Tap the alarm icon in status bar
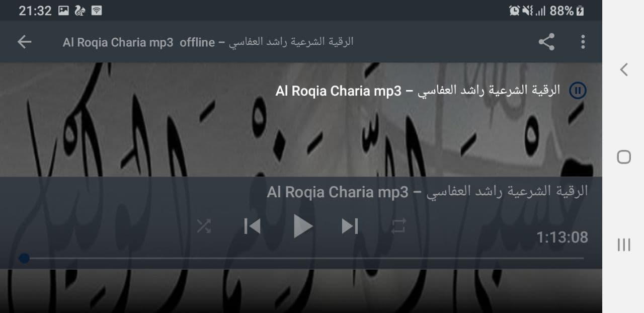Image resolution: width=644 pixels, height=313 pixels. pos(514,11)
